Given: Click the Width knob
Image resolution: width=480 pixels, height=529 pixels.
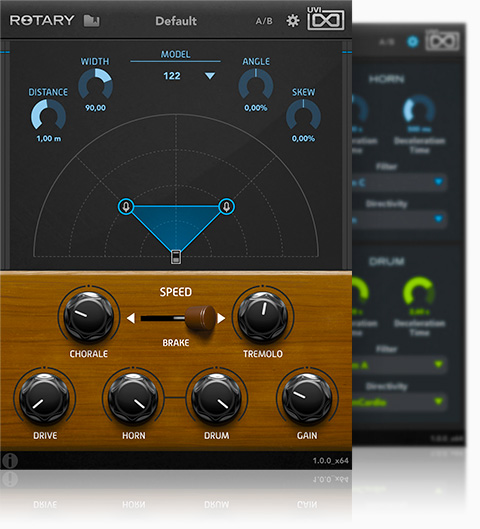Looking at the screenshot, I should coord(95,84).
